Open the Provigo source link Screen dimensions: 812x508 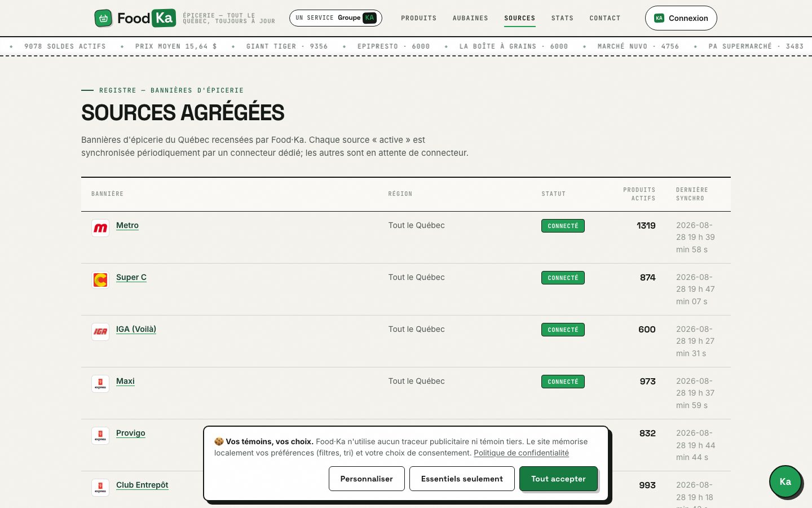[131, 433]
